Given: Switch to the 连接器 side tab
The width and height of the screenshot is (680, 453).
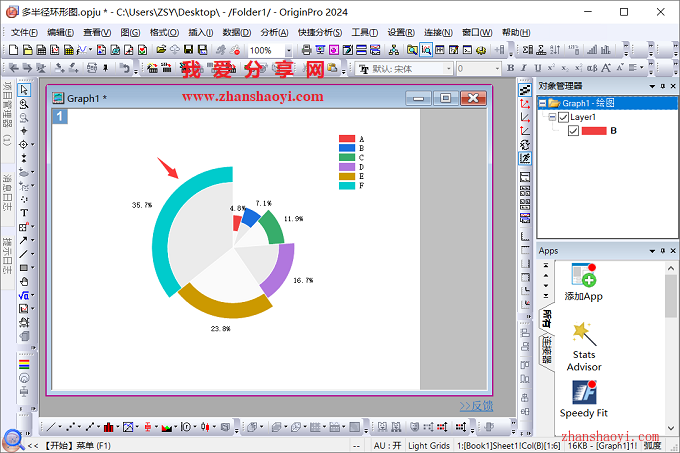Looking at the screenshot, I should pos(547,350).
